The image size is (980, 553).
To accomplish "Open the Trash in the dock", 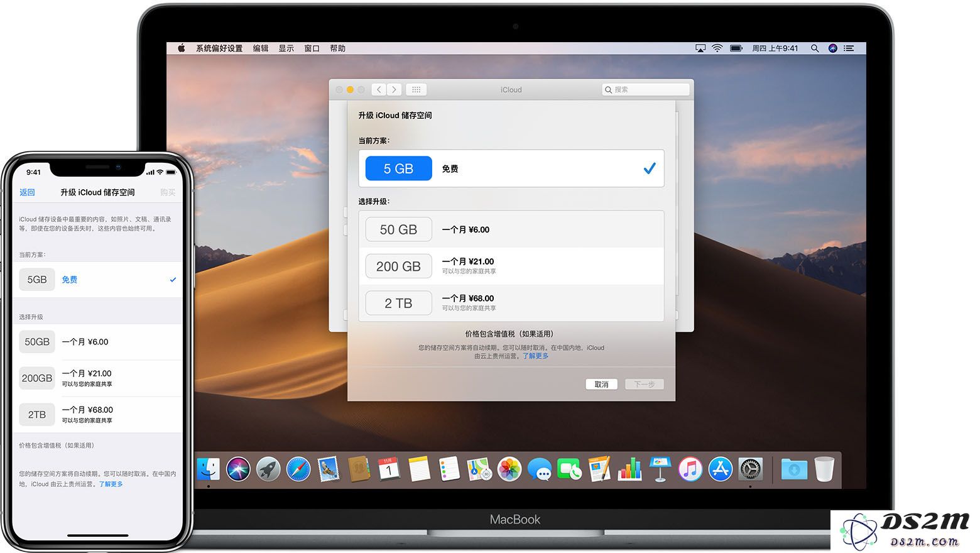I will (x=824, y=469).
